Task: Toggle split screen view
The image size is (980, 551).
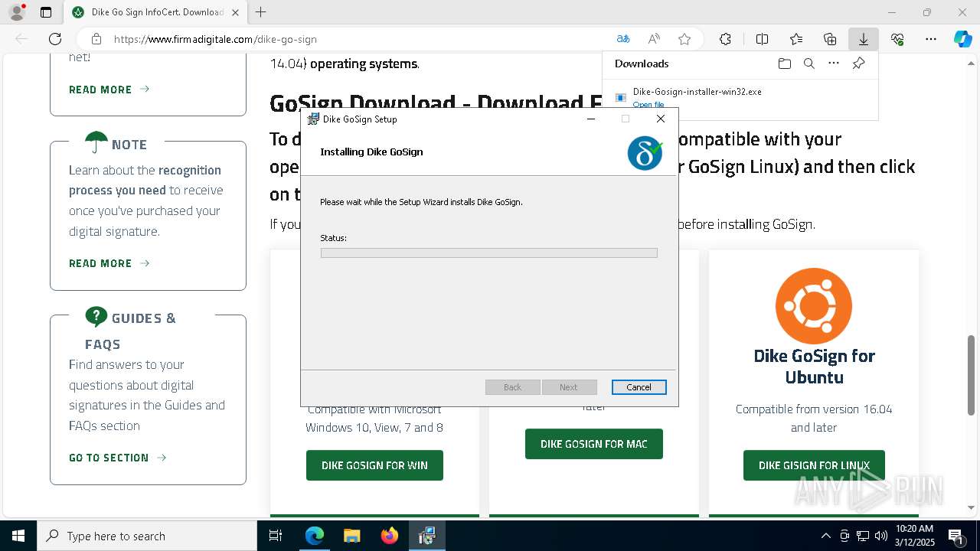Action: 762,39
